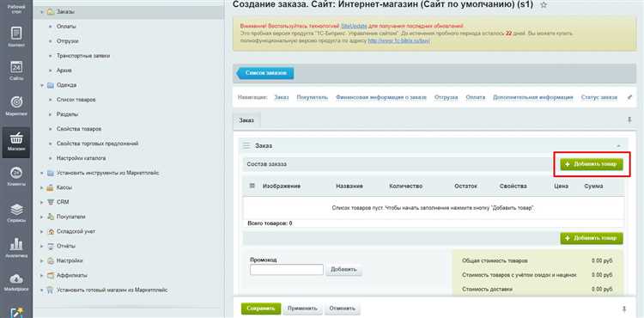Click the pencil icon beside Статус заказа
644x318 pixels.
pos(630,97)
